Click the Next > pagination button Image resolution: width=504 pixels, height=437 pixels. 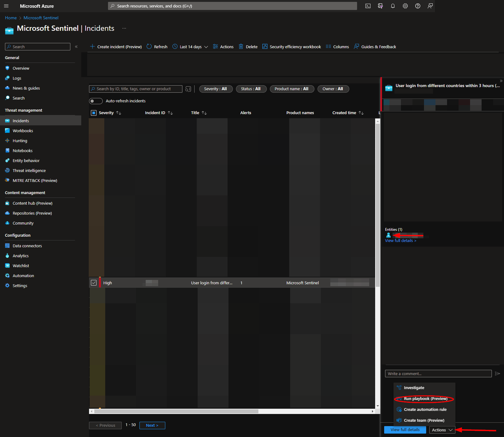tap(152, 425)
